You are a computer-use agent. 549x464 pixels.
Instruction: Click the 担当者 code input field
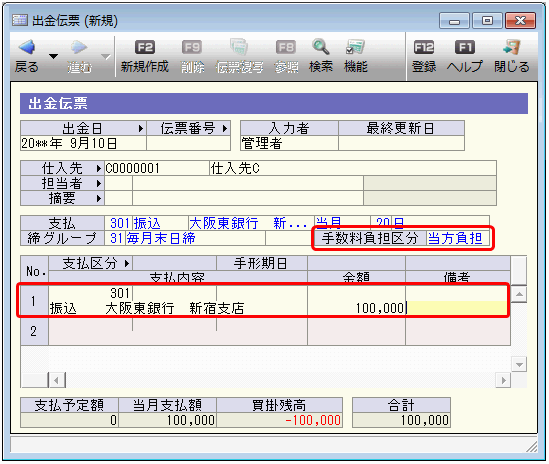point(119,183)
